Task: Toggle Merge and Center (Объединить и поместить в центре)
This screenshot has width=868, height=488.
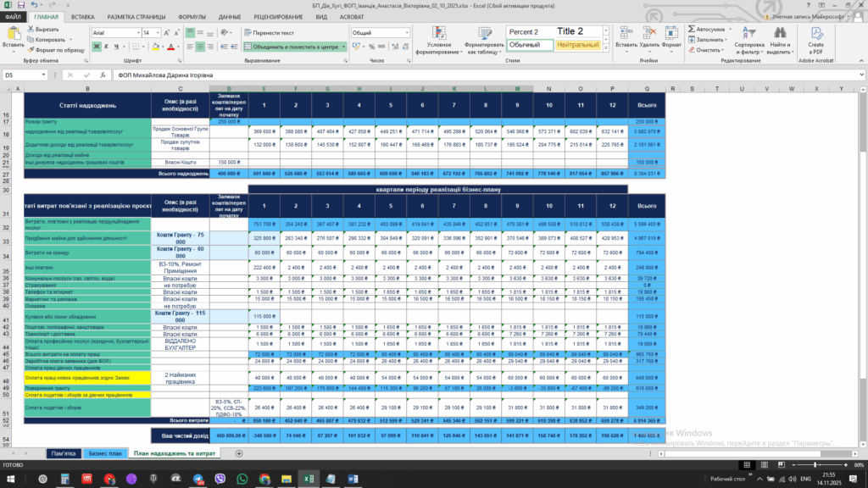Action: pos(294,47)
